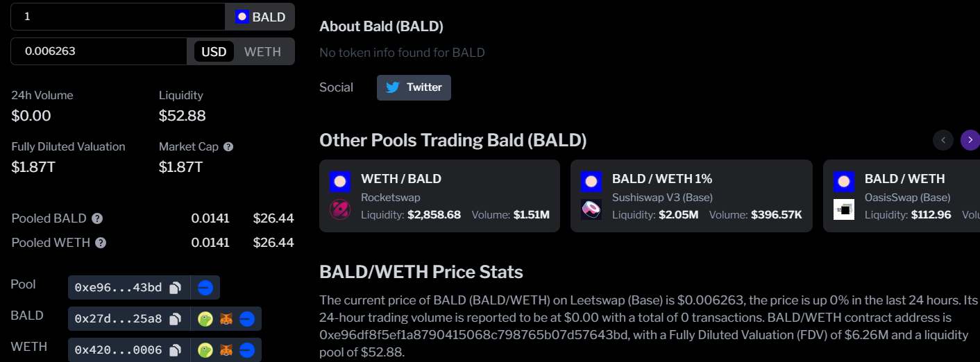Open BALD / WETH 1% Sushiswap pool
This screenshot has height=362, width=980.
(x=691, y=196)
